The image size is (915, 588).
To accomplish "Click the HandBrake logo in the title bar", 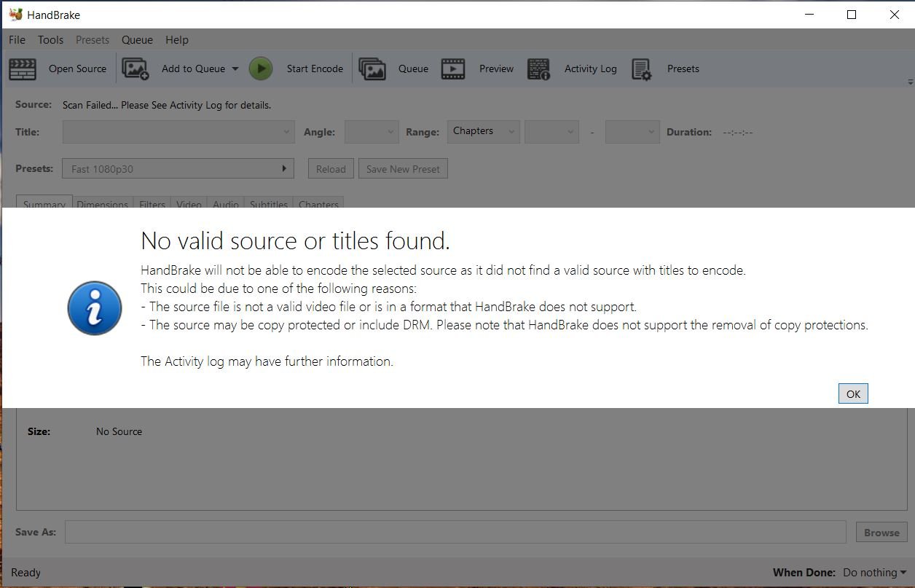I will pyautogui.click(x=15, y=14).
